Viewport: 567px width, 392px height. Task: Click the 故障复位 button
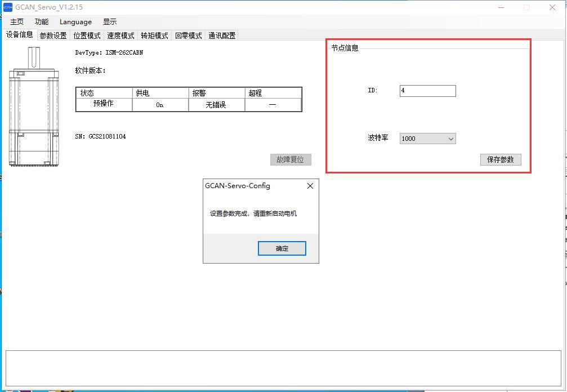290,159
